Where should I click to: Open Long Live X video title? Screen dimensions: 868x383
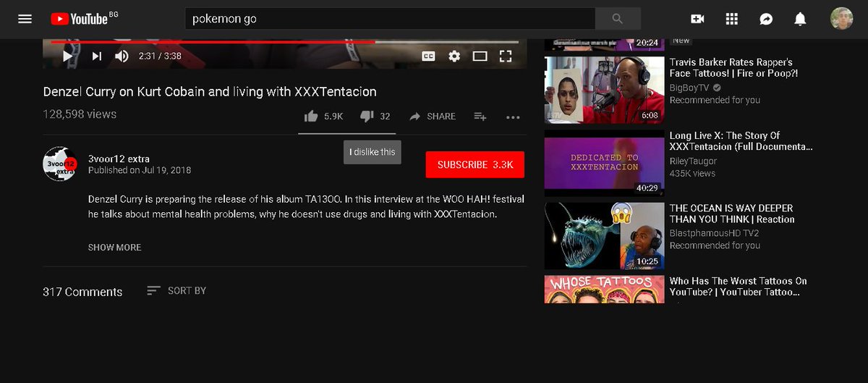point(741,141)
